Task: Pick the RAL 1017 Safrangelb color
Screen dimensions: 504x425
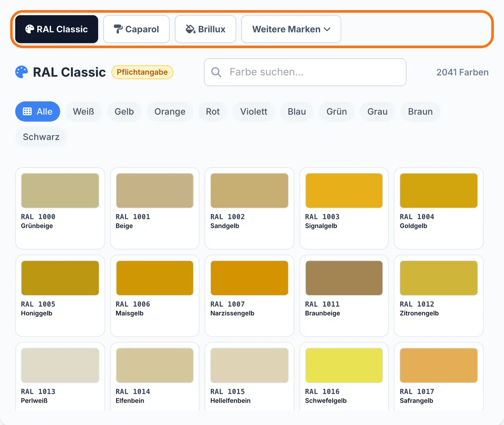Action: click(439, 376)
